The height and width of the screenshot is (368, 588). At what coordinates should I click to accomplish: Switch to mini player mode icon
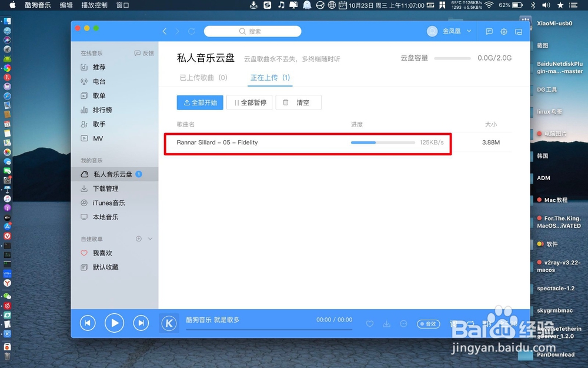pos(519,32)
